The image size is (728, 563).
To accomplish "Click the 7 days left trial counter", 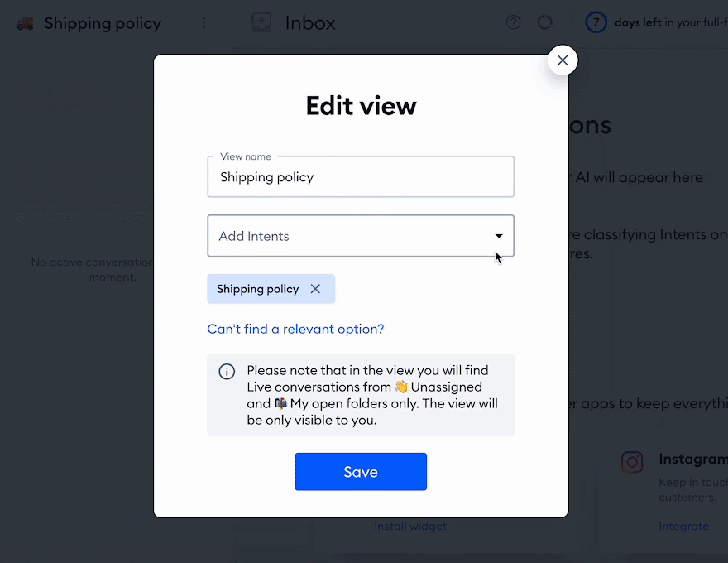I will coord(656,22).
